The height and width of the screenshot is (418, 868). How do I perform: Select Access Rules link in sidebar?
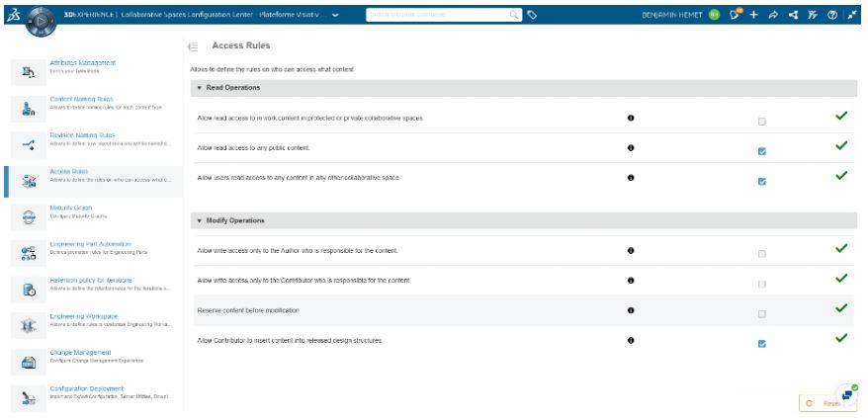(69, 172)
